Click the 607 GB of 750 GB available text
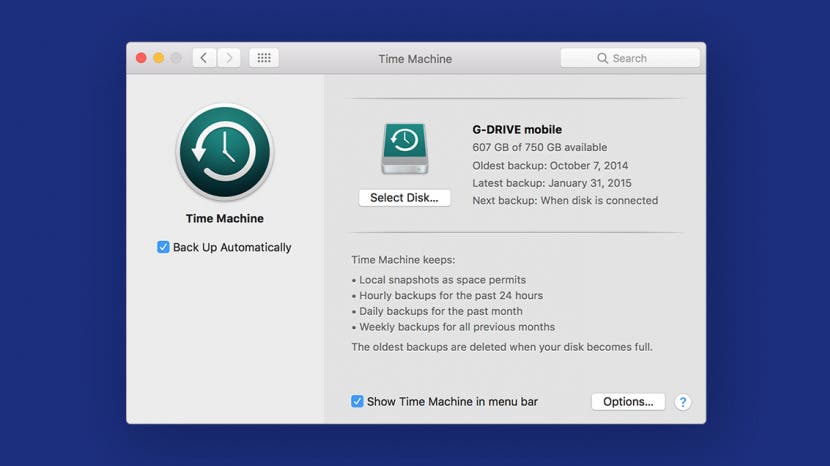 [x=539, y=147]
